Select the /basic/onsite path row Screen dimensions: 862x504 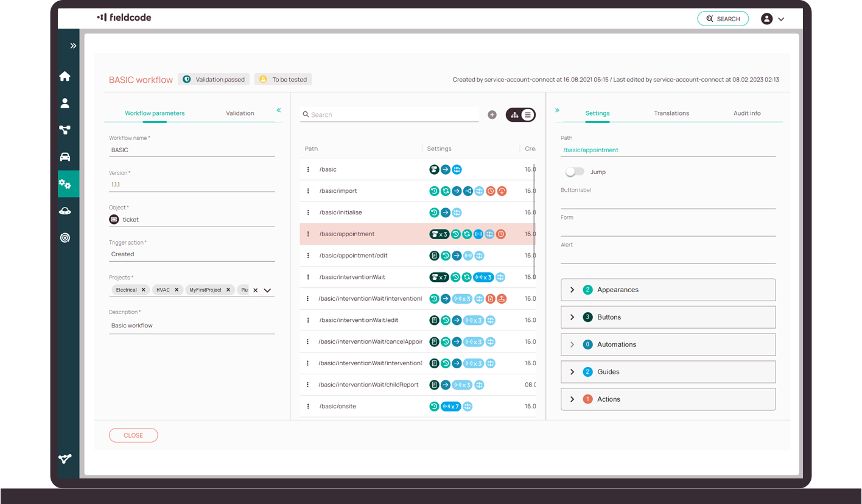(x=365, y=407)
